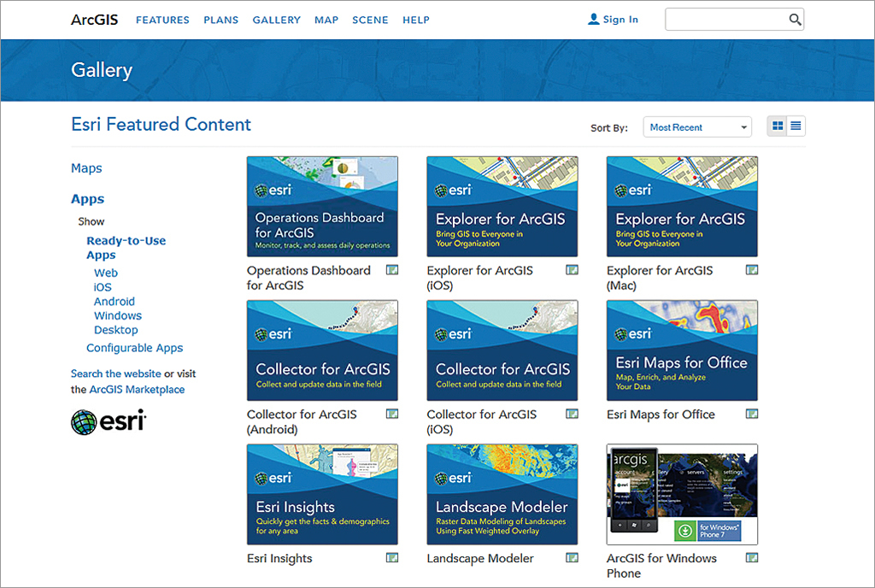The width and height of the screenshot is (875, 588).
Task: Click the details icon beside Explorer for ArcGIS (Mac)
Action: pos(751,270)
